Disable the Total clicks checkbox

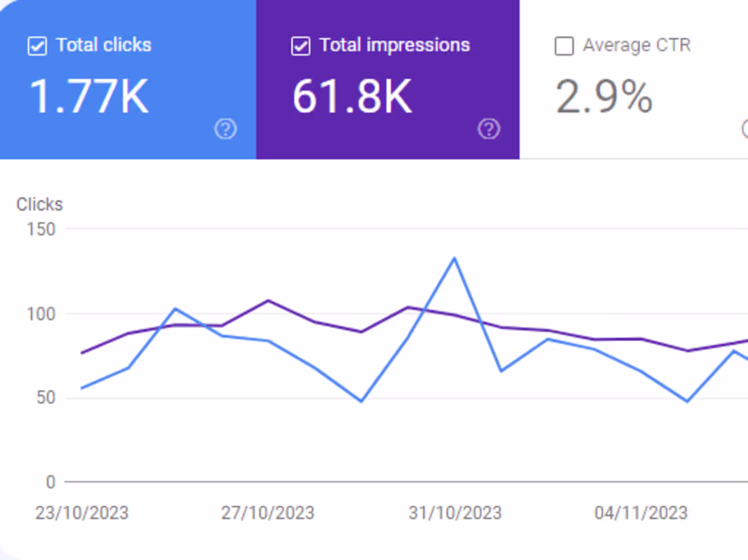[x=37, y=46]
